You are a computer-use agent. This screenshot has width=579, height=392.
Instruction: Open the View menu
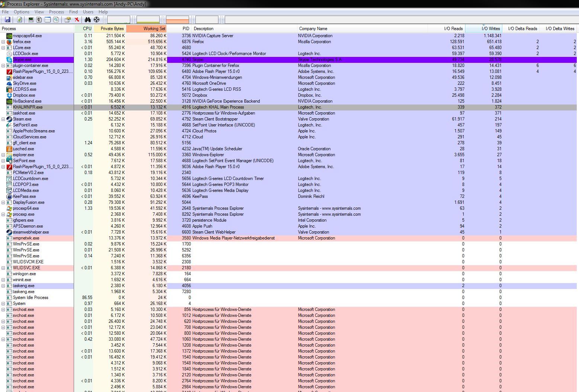coord(39,12)
